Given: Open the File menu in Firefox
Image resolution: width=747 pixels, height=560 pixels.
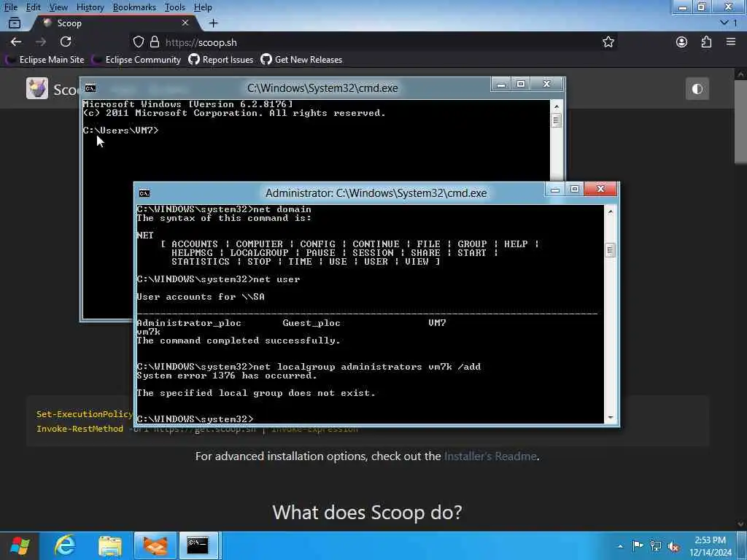Looking at the screenshot, I should [x=10, y=7].
